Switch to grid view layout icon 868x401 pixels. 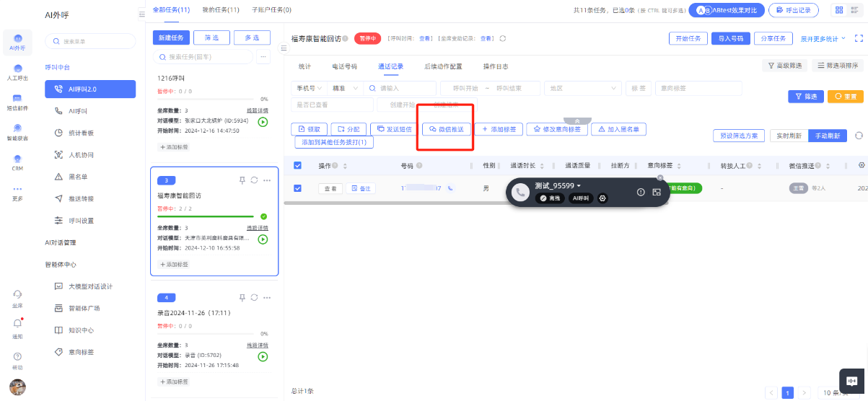pos(838,10)
